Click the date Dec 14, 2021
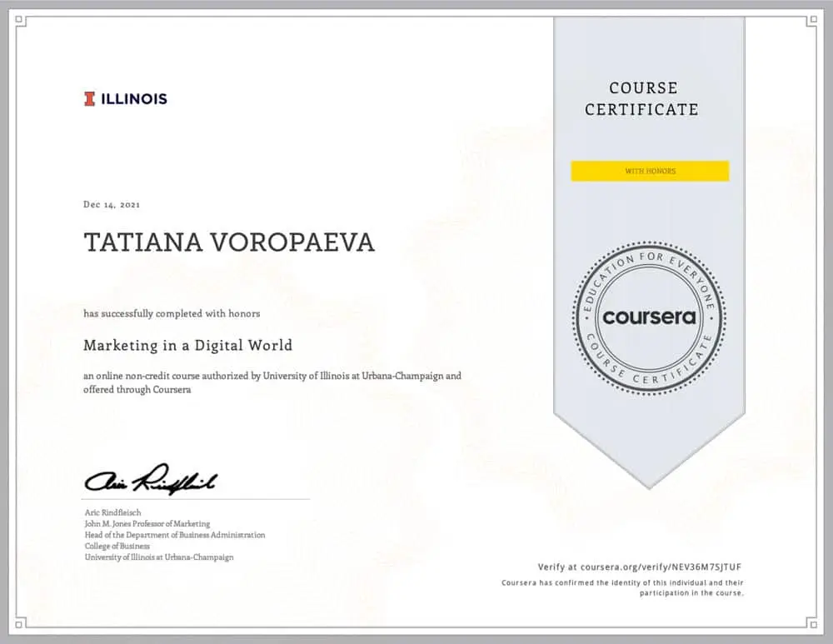The image size is (833, 644). point(112,205)
